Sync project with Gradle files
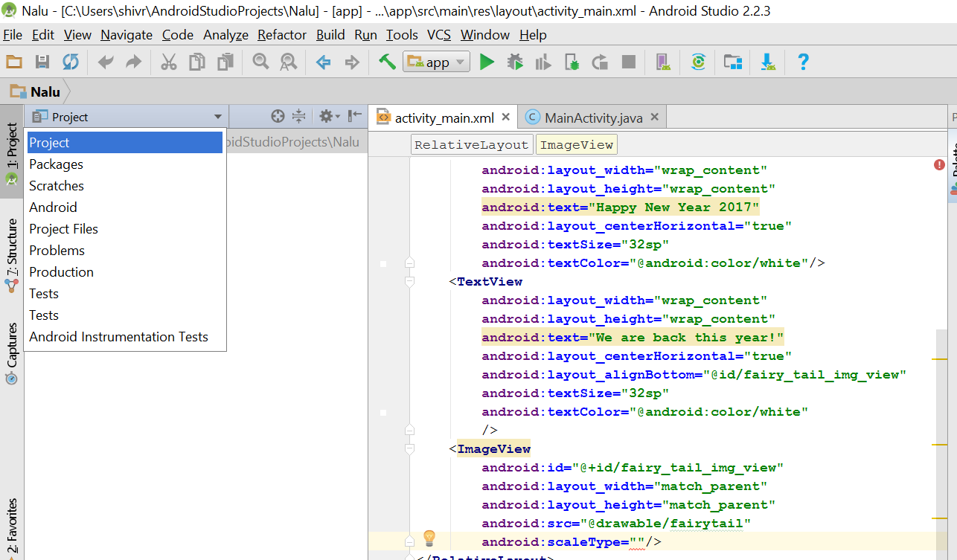 pyautogui.click(x=698, y=62)
